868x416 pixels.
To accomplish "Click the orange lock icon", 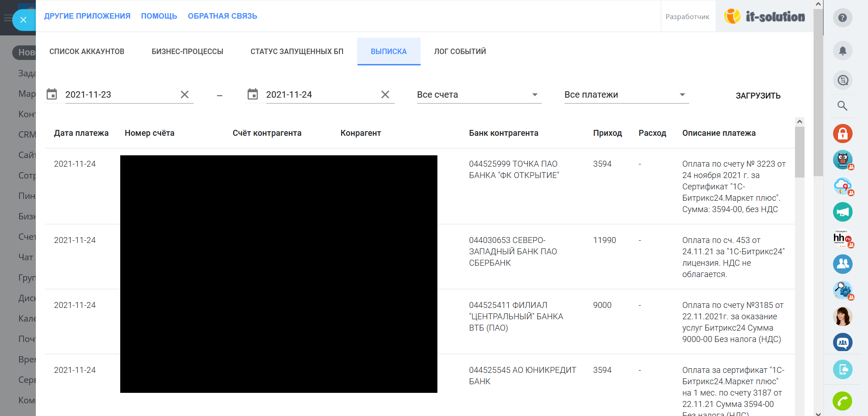I will pyautogui.click(x=842, y=134).
